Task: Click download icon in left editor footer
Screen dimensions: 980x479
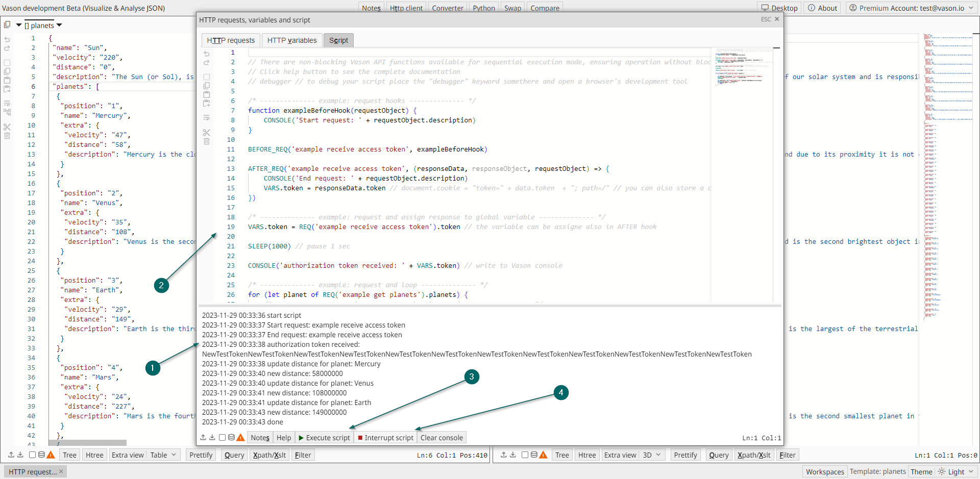Action: point(20,455)
